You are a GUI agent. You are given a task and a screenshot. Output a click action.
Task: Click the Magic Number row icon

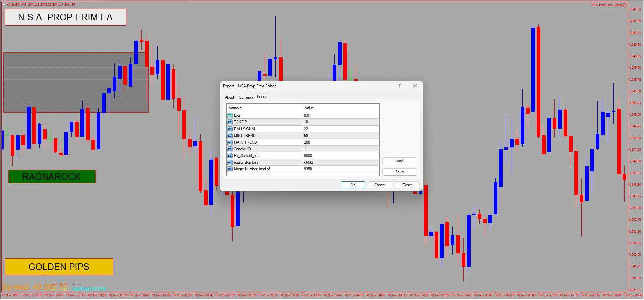[230, 169]
